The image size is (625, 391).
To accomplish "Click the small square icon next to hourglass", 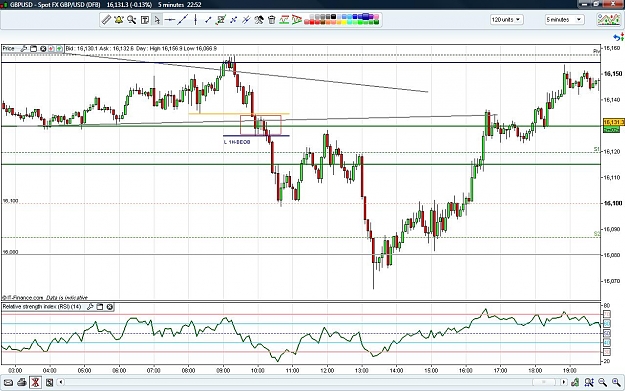I will [x=49, y=383].
